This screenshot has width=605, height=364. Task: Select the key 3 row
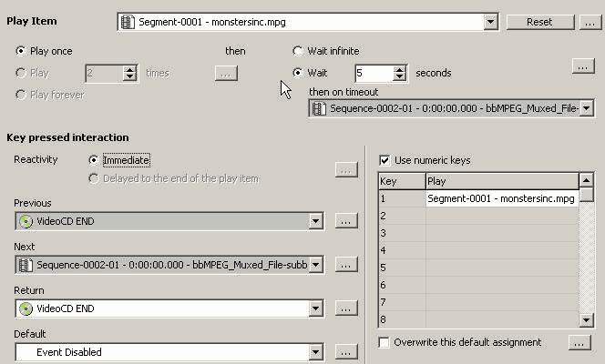tap(479, 233)
